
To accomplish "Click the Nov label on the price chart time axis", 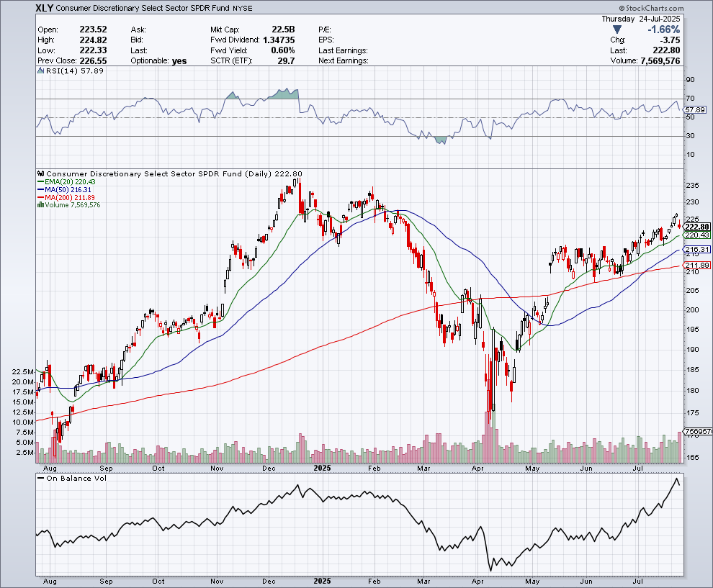I will tap(217, 468).
